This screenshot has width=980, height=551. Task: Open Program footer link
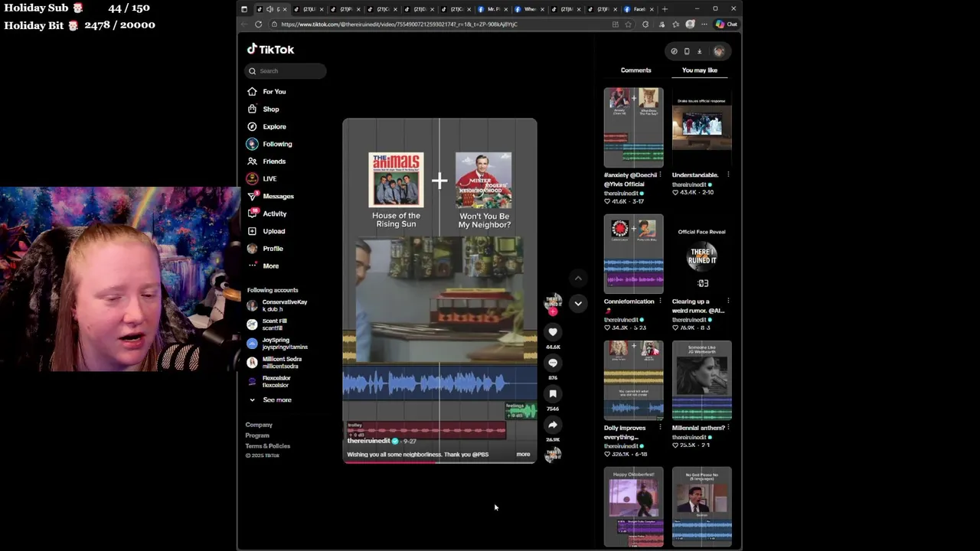257,435
